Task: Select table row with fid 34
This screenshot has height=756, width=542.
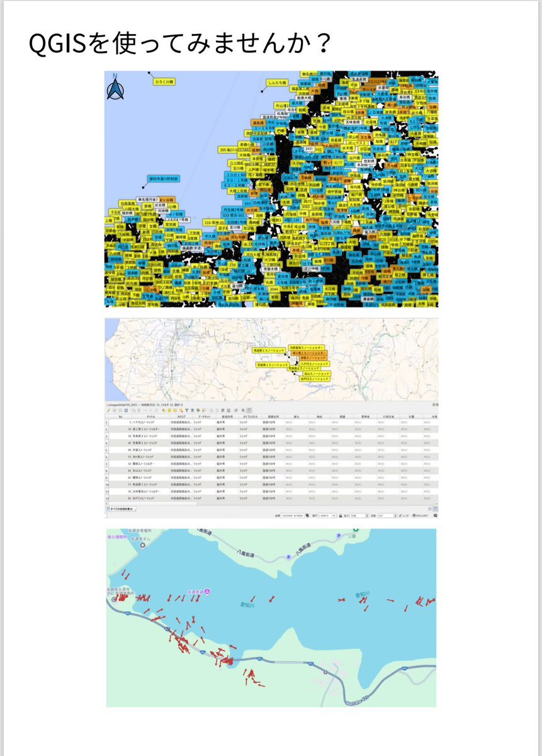Action: point(271,436)
